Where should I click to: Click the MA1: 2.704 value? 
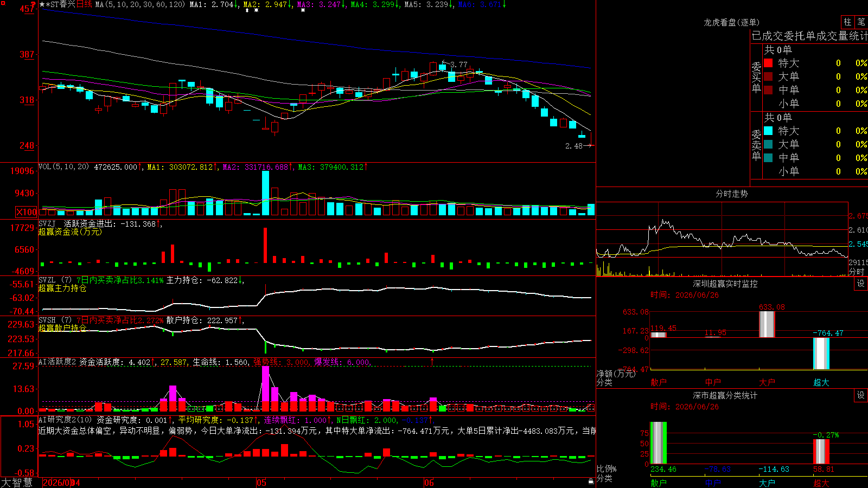(214, 4)
